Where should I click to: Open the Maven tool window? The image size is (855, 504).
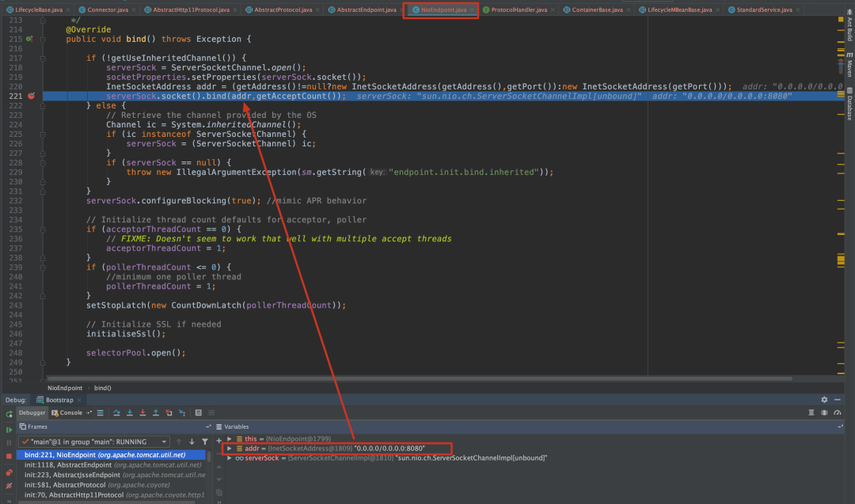pos(849,63)
